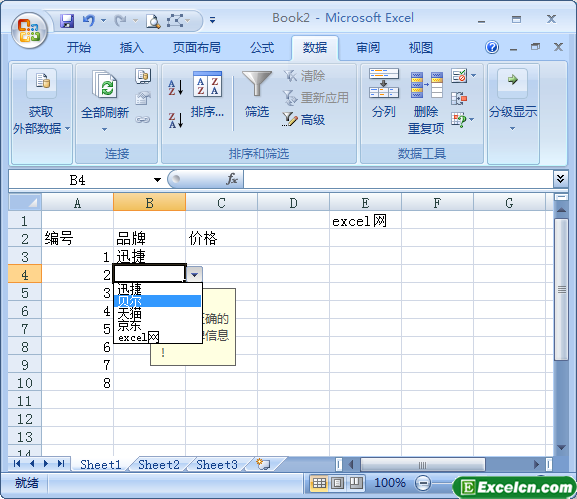Choose excel网 from dropdown list
577x499 pixels.
click(x=157, y=337)
